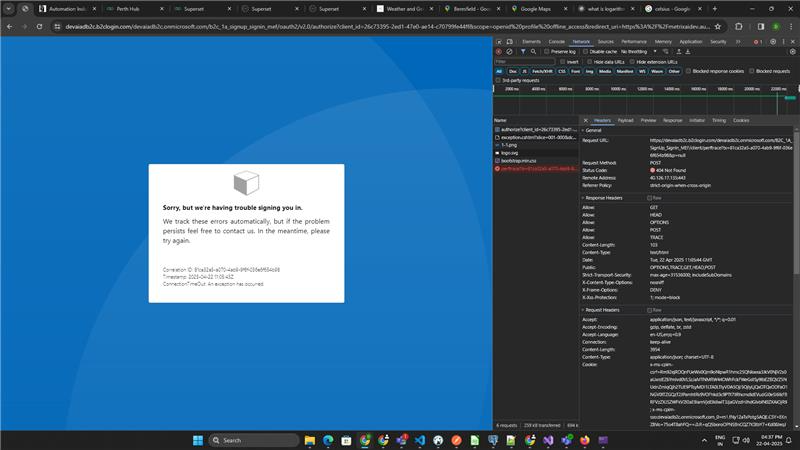Clear the network log icon
Viewport: 800px width, 450px height.
[509, 52]
